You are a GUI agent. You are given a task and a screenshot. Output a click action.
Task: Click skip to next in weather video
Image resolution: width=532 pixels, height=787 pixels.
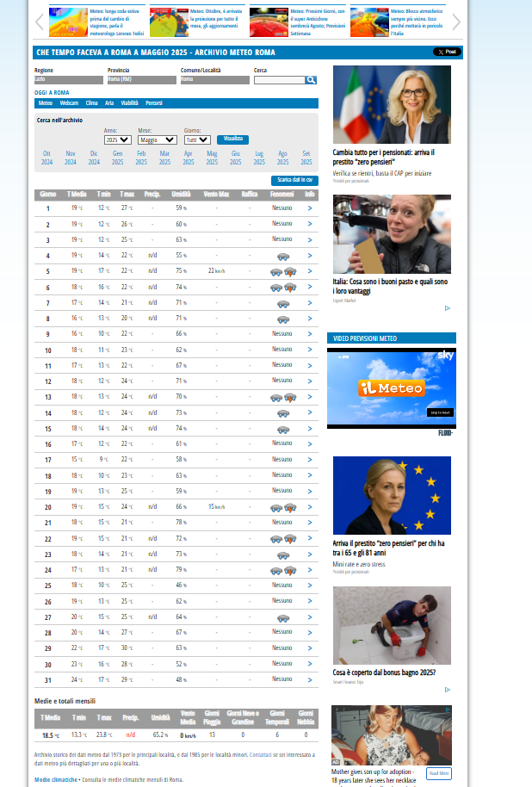pos(439,412)
